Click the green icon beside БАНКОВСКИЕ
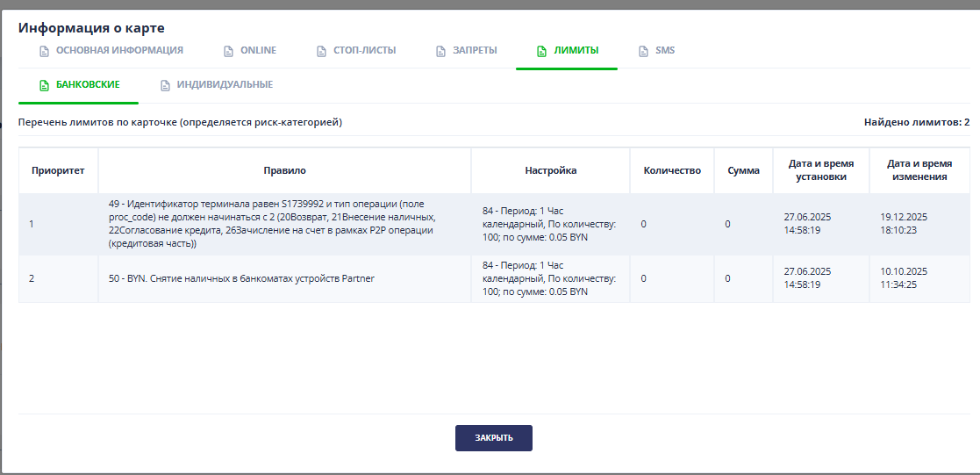 click(x=44, y=85)
